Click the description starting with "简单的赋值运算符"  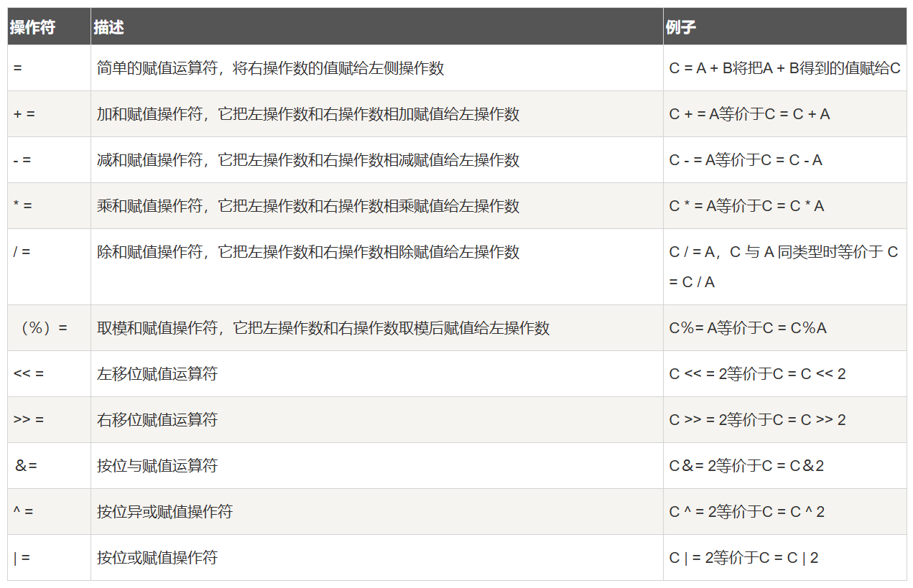click(271, 68)
